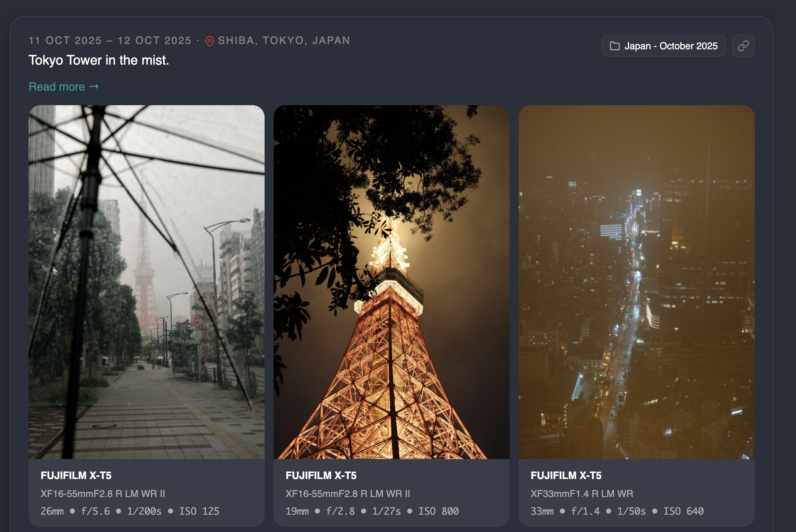Open the illuminated Tokyo Tower night photo
This screenshot has width=796, height=532.
click(x=391, y=282)
